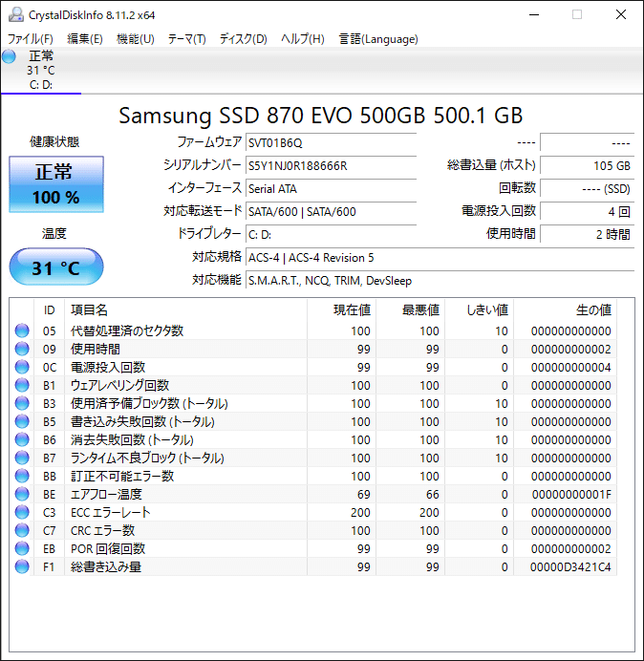Select row ECC エラーレート

[313, 512]
